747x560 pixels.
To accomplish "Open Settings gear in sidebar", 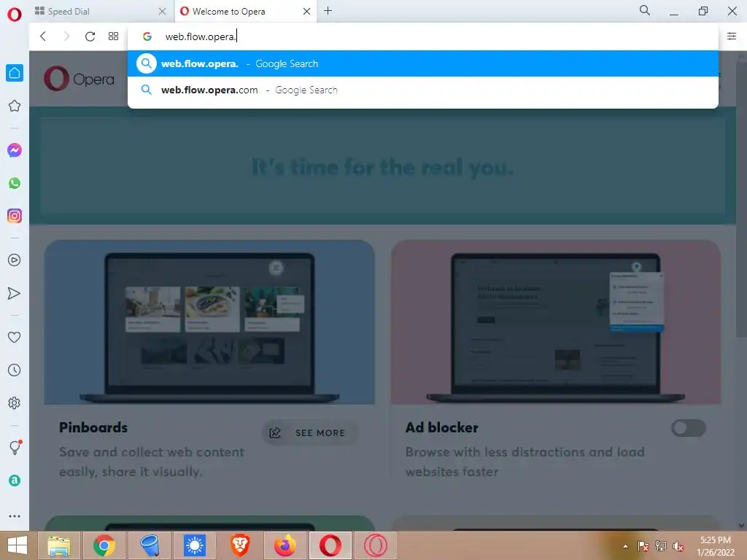I will [x=15, y=402].
